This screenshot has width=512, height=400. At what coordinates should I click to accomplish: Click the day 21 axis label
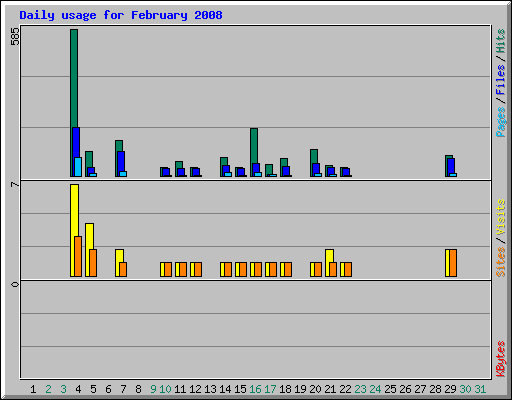tap(330, 389)
